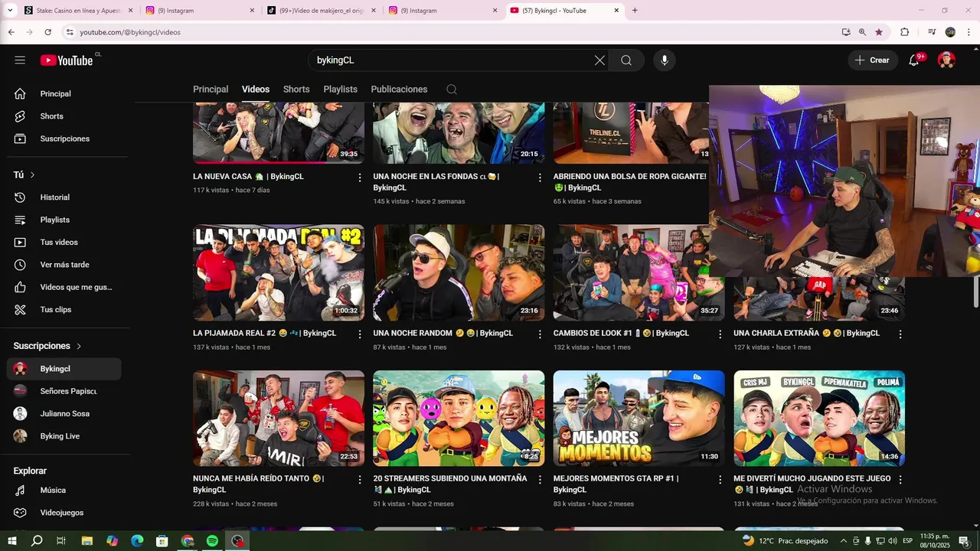Switch to the Shorts channel tab

tap(296, 90)
